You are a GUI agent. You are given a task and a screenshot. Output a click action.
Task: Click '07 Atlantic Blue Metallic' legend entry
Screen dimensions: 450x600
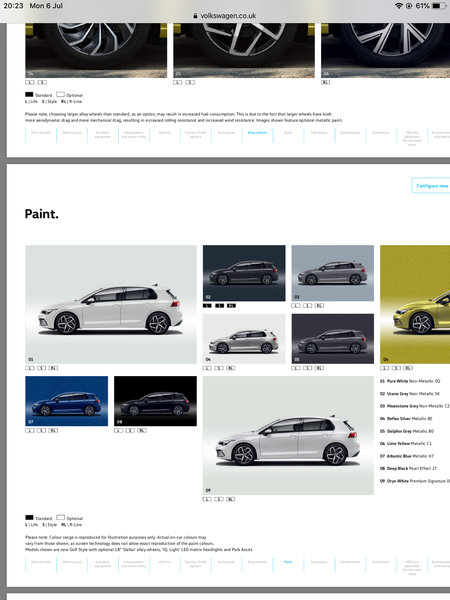coord(407,456)
